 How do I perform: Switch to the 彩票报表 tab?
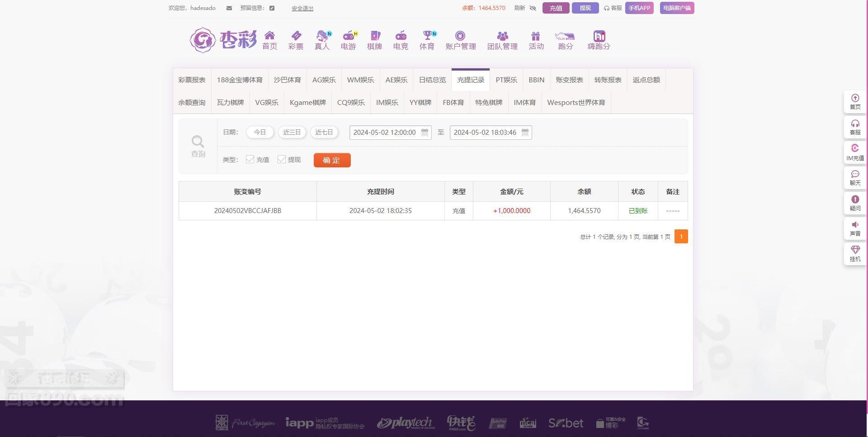click(x=192, y=80)
